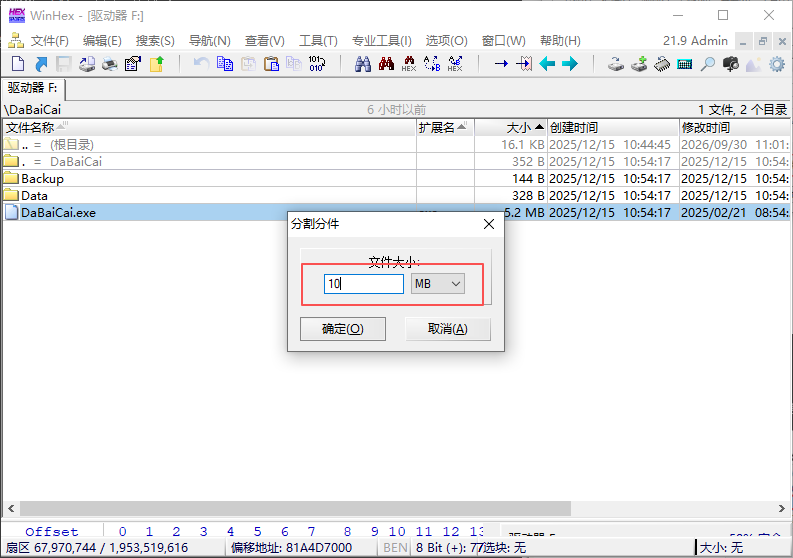Viewport: 793px width, 558px height.
Task: Click the greyed Save disk icon
Action: [x=63, y=64]
